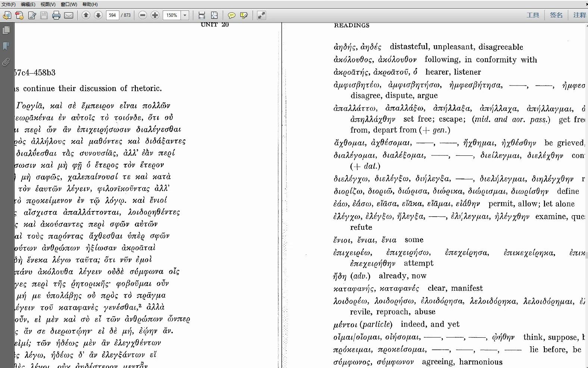This screenshot has width=588, height=368.
Task: Open the 窗口(W) menu
Action: click(x=69, y=4)
